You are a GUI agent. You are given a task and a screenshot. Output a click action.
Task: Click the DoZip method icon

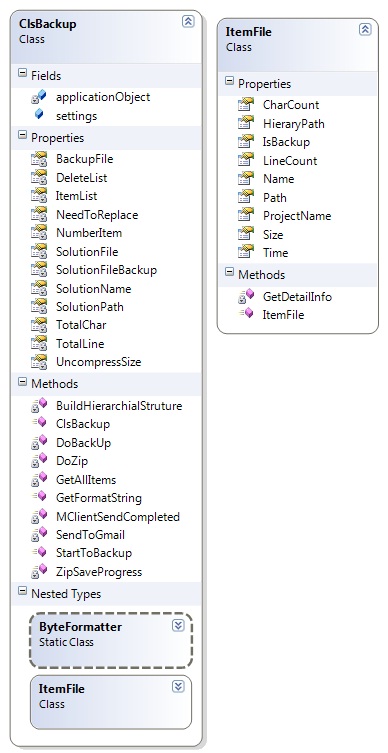point(39,461)
